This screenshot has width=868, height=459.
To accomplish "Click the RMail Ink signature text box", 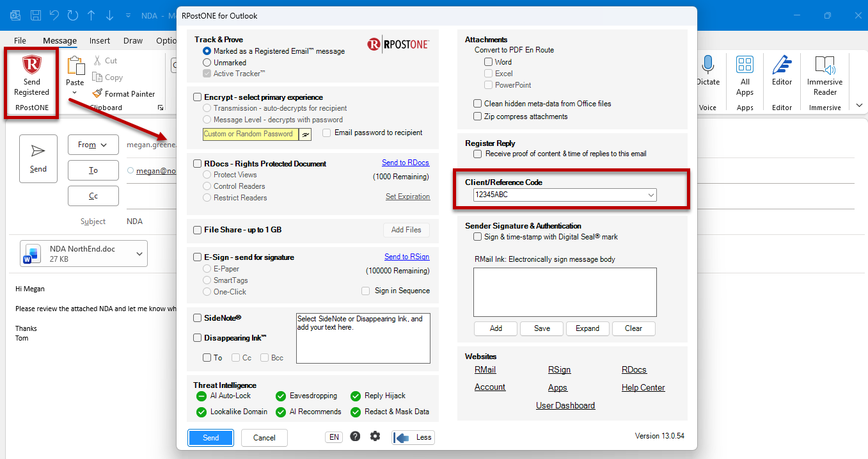I will click(565, 292).
